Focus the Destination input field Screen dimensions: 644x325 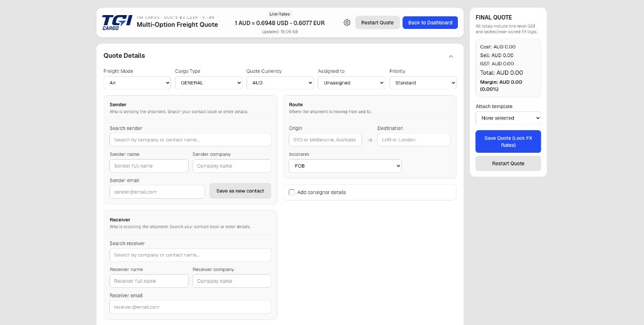(414, 140)
